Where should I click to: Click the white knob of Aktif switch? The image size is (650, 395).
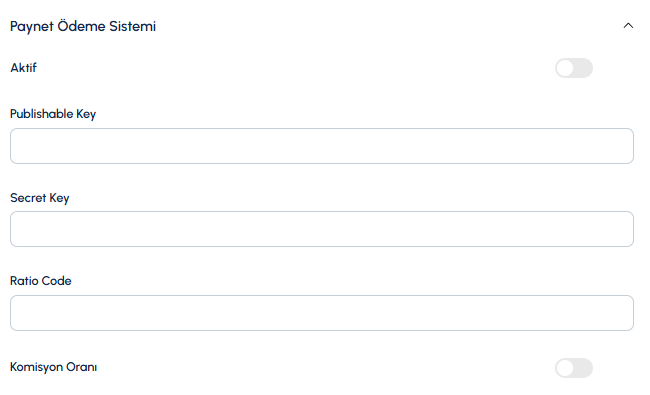[565, 68]
